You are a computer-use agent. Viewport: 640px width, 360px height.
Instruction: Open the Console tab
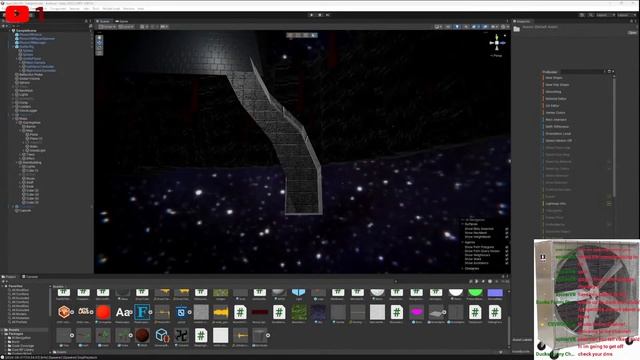click(31, 277)
